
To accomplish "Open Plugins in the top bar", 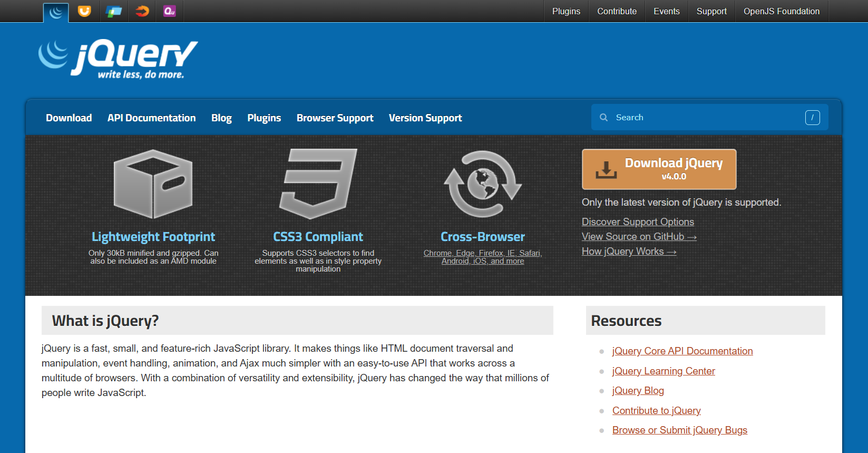I will coord(566,11).
